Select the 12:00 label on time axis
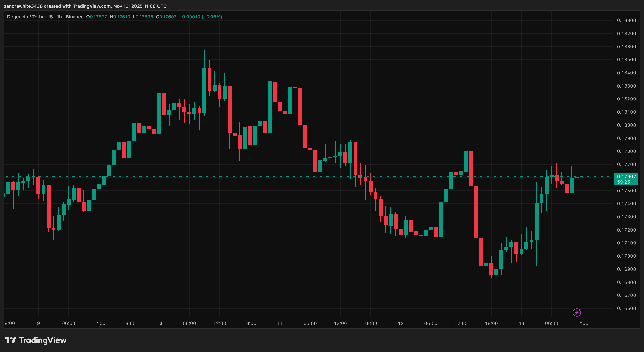Screen dimensions: 644x352 click(582, 323)
